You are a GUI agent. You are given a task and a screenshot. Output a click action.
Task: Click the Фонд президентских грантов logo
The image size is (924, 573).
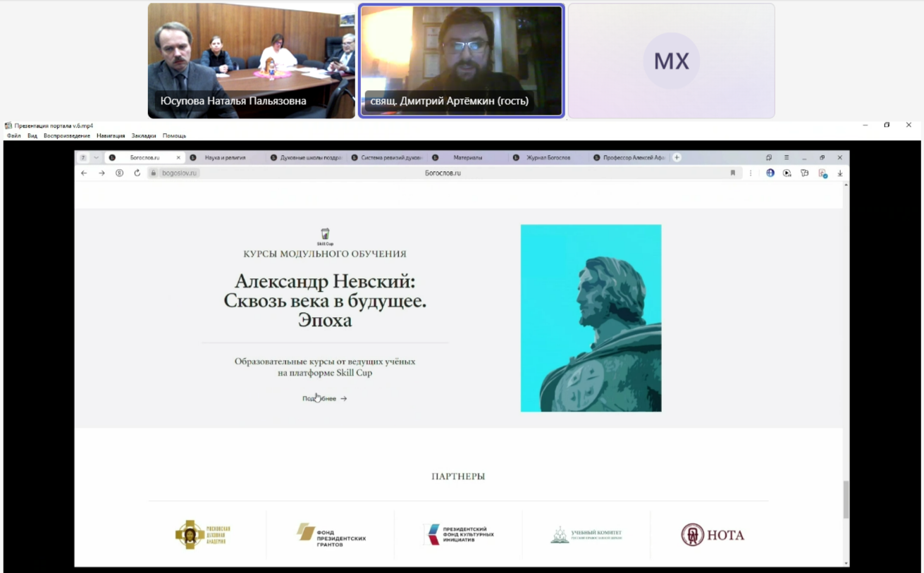(x=331, y=535)
